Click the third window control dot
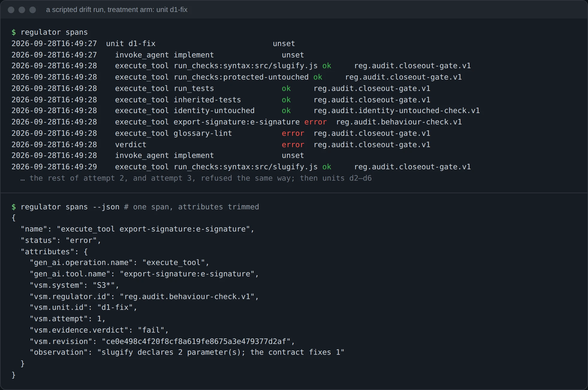This screenshot has width=588, height=390. click(33, 10)
